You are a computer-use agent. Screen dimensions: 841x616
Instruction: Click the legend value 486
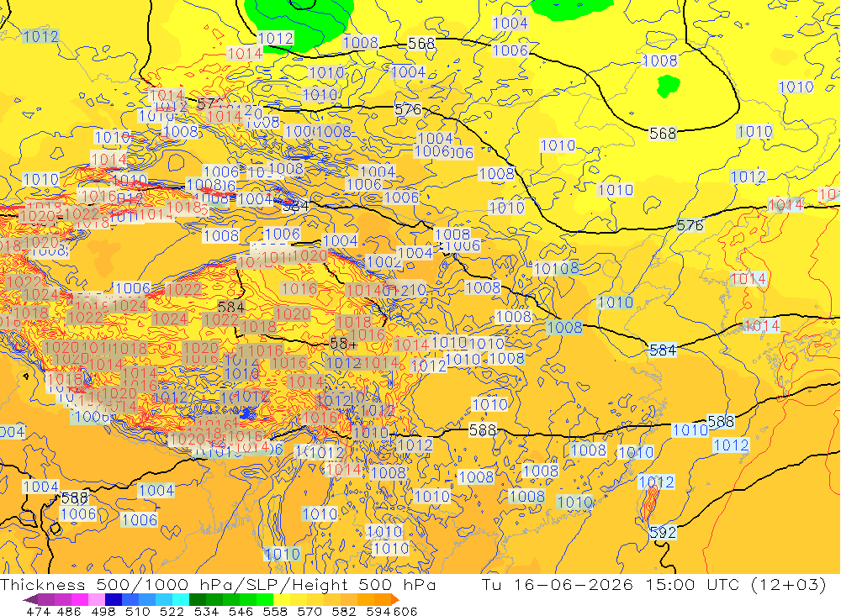(x=69, y=611)
